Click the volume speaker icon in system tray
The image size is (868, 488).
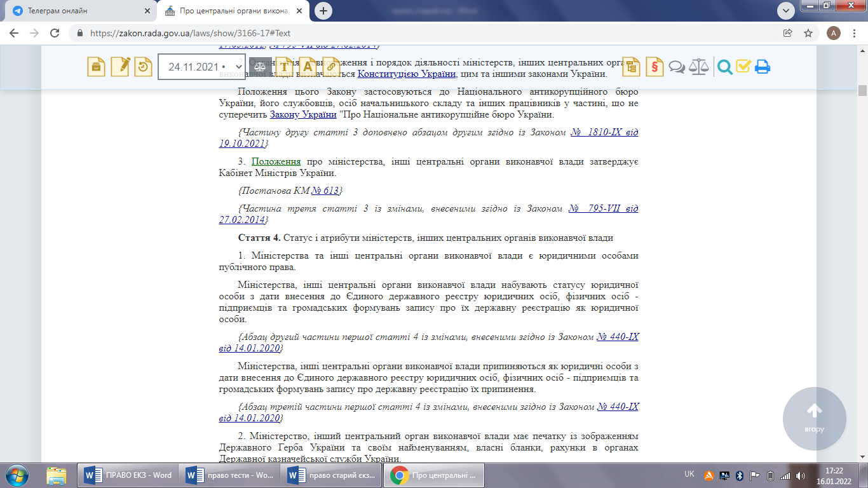click(799, 475)
